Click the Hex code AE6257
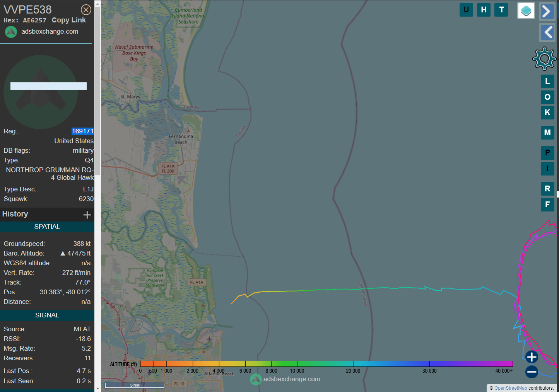 coord(34,20)
